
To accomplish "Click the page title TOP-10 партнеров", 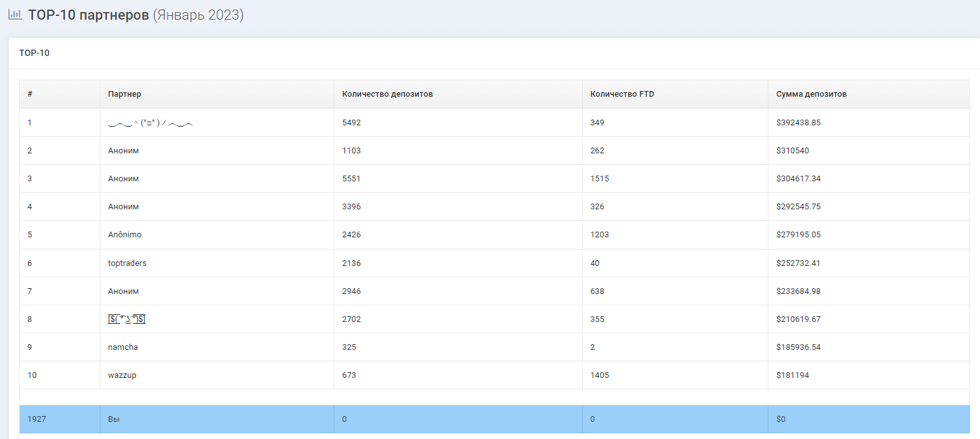I will [88, 15].
